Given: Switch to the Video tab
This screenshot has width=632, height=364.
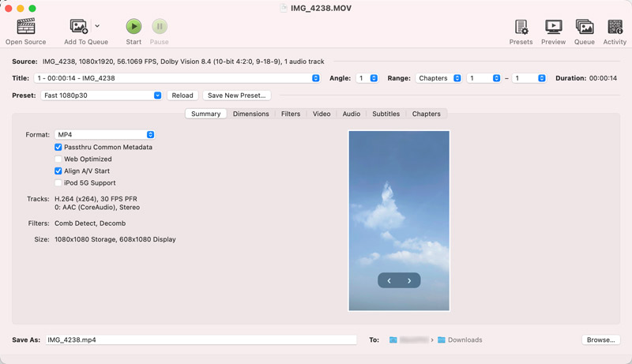Looking at the screenshot, I should click(x=322, y=114).
